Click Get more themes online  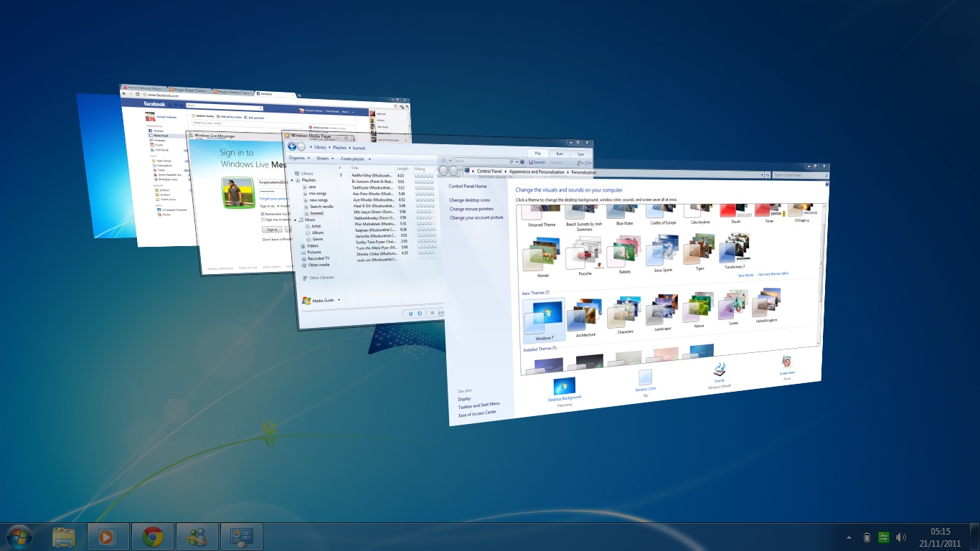coord(774,275)
